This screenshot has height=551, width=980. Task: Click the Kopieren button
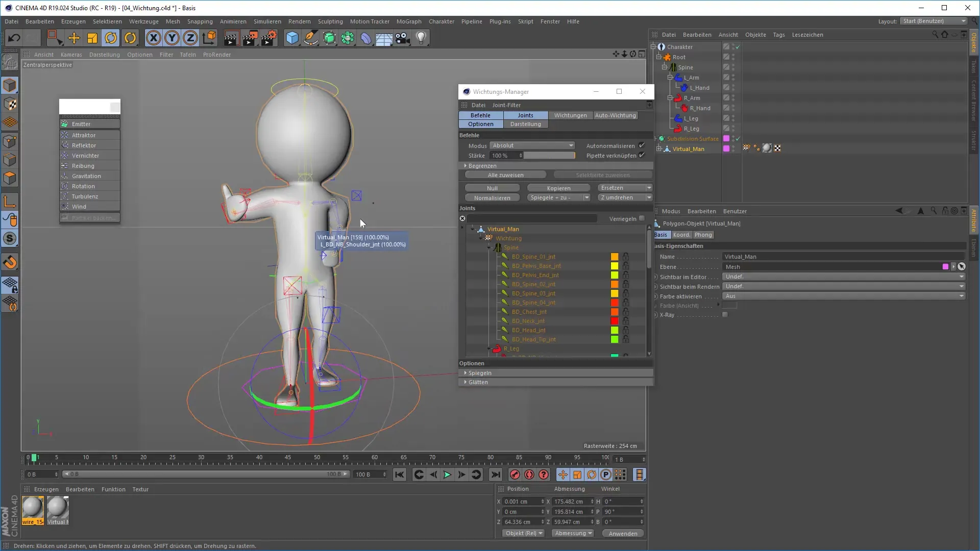click(558, 188)
